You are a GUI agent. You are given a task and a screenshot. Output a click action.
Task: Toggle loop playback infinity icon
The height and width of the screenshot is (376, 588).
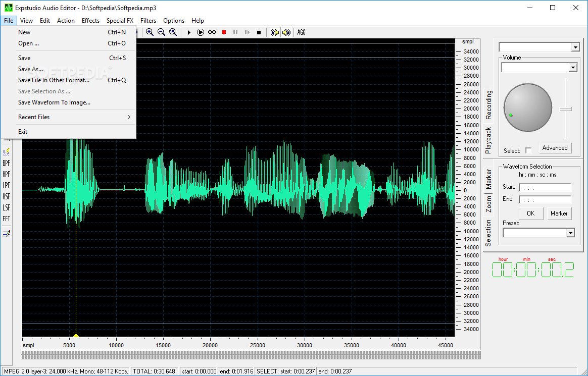pyautogui.click(x=212, y=33)
